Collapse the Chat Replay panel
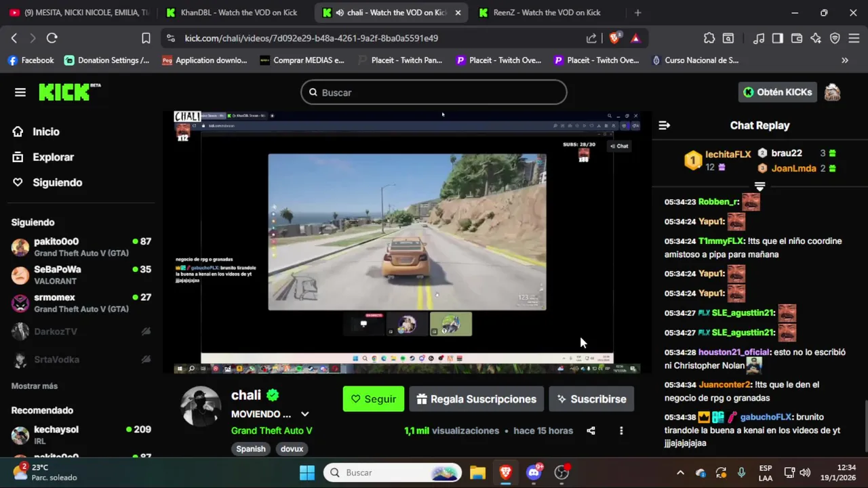The width and height of the screenshot is (868, 488). pos(665,125)
